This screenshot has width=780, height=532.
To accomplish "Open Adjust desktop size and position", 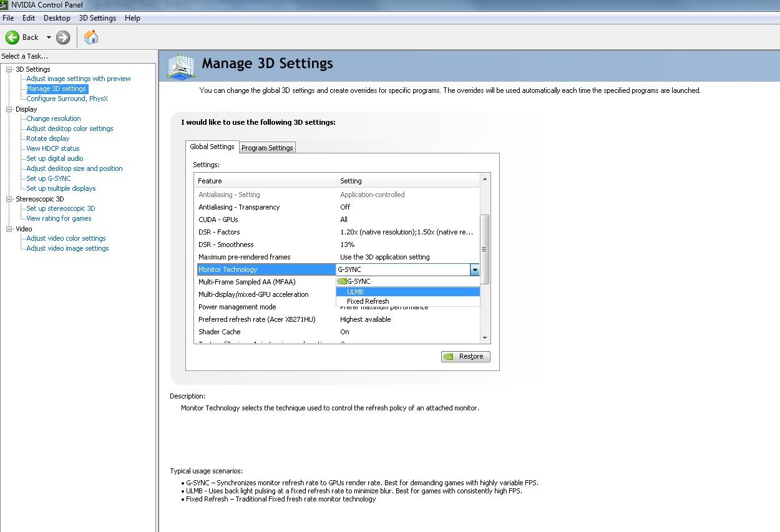I will click(x=74, y=168).
